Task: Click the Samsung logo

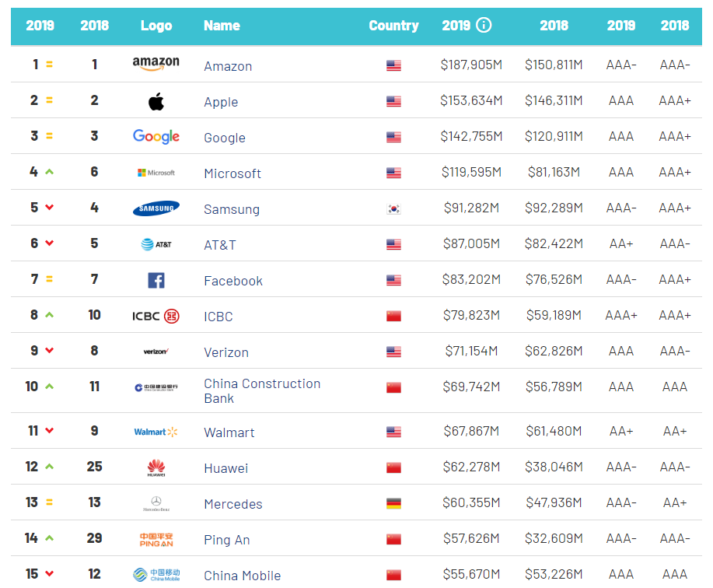Action: tap(156, 208)
